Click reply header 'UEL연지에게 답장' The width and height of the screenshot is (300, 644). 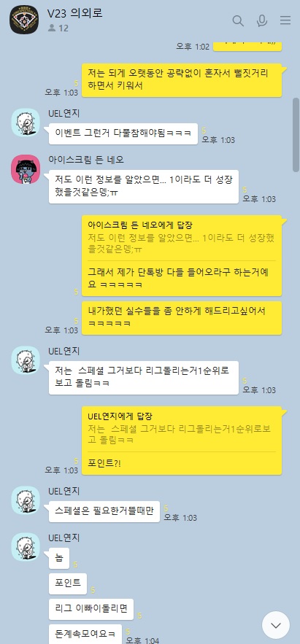pyautogui.click(x=120, y=416)
